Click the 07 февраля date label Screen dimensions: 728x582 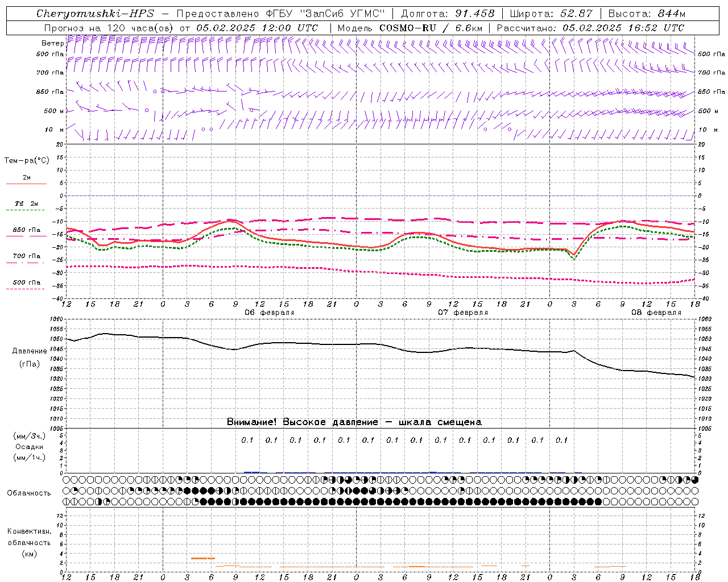[463, 313]
